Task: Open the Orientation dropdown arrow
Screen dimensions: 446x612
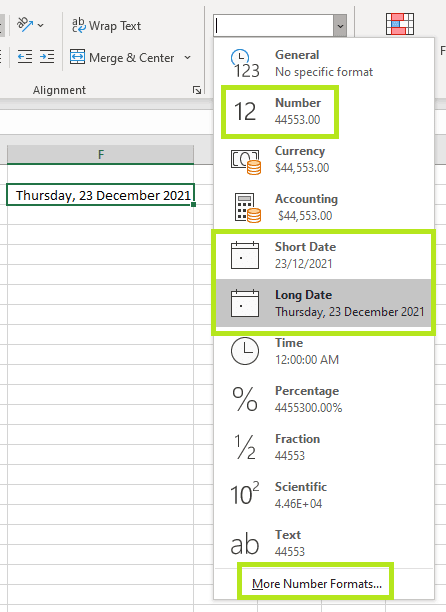Action: (41, 26)
